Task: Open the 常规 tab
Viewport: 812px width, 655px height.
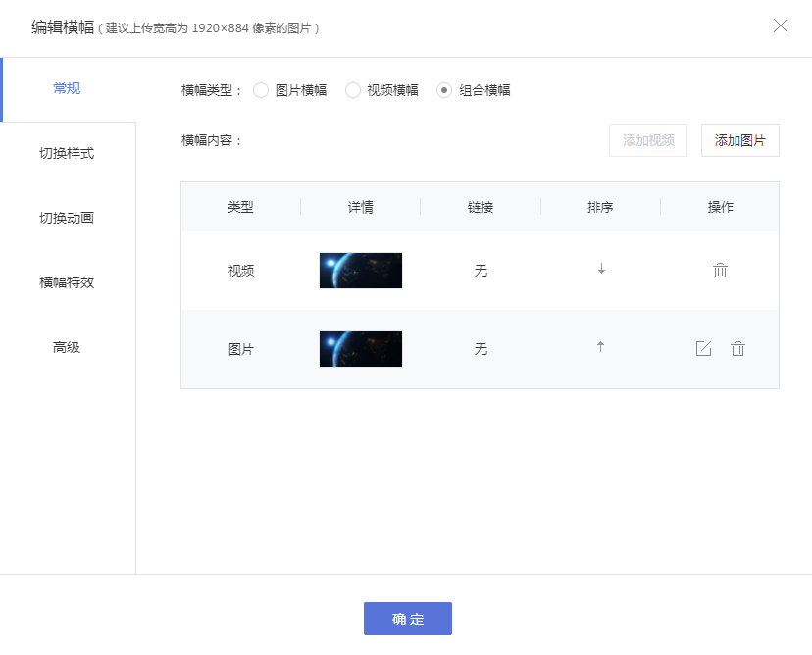Action: click(x=67, y=88)
